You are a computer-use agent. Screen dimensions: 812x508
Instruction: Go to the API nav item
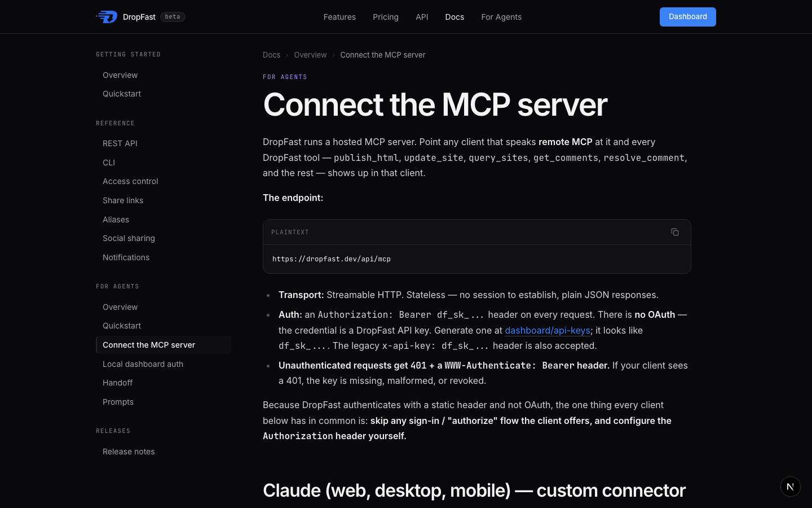(x=422, y=17)
